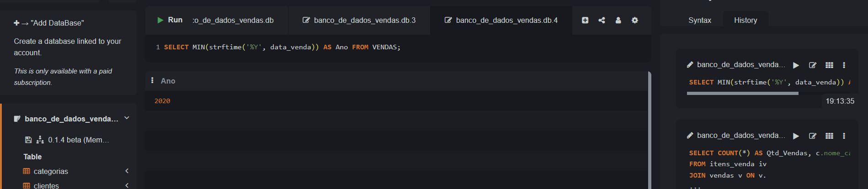Screen dimensions: 868x189
Task: Expand the clientes table
Action: 127,185
